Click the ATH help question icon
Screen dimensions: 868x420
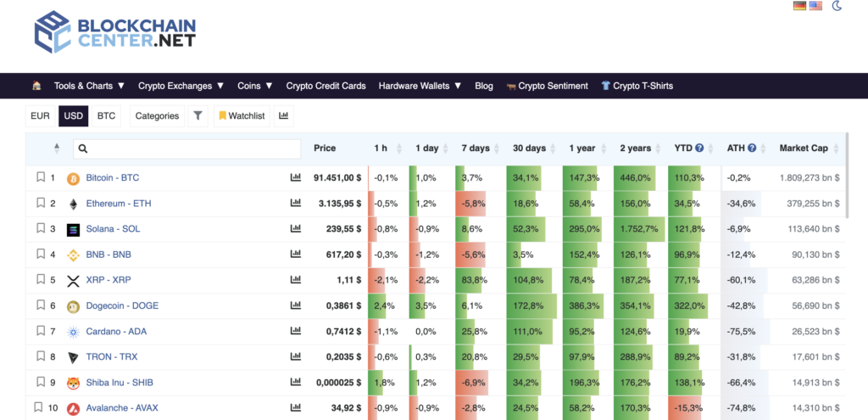point(752,148)
